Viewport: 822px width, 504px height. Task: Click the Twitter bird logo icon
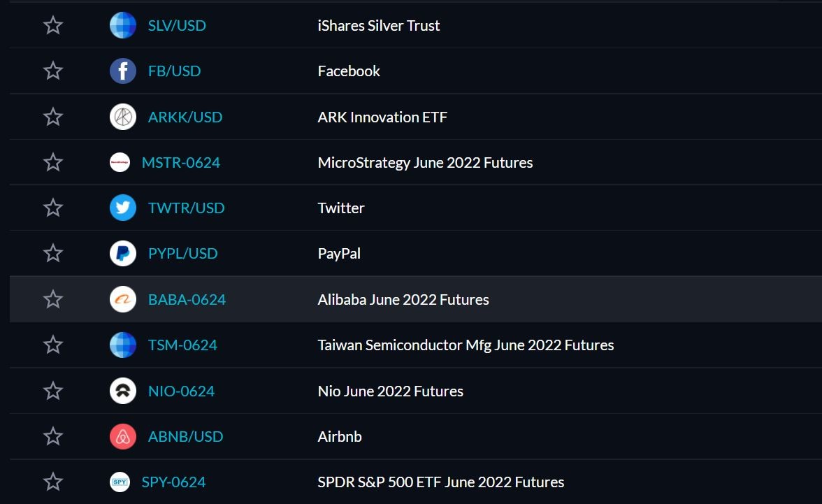[x=123, y=208]
